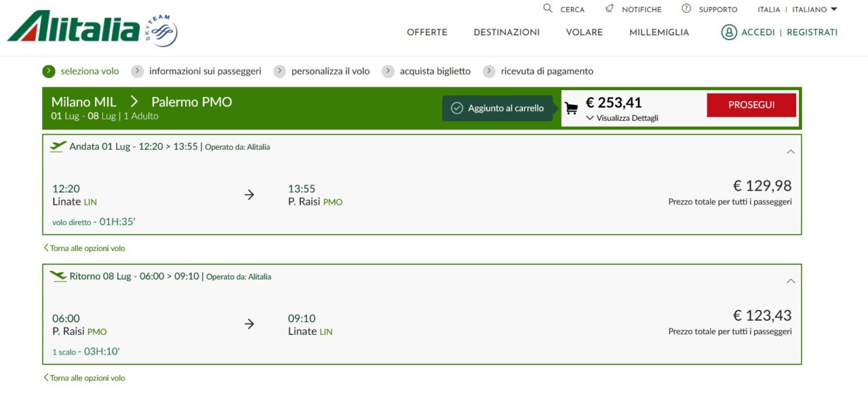
Task: Collapse the Andata flight panel chevron
Action: (791, 152)
